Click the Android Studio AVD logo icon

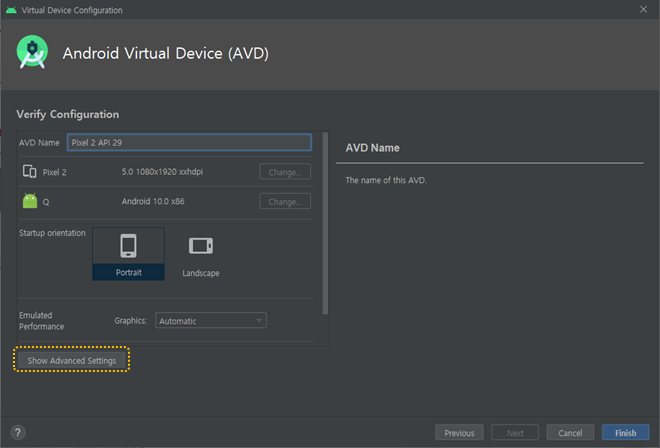32,52
